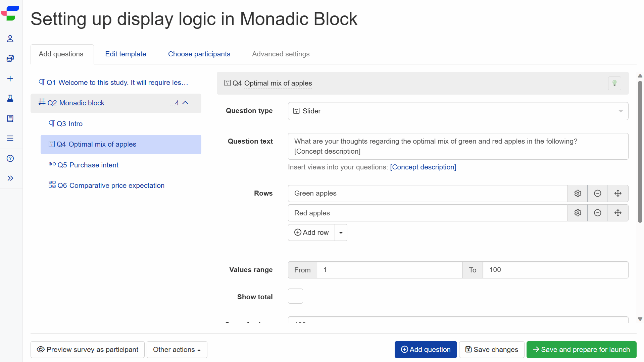Switch to the Edit template tab
Screen dimensions: 644x362
[x=126, y=54]
